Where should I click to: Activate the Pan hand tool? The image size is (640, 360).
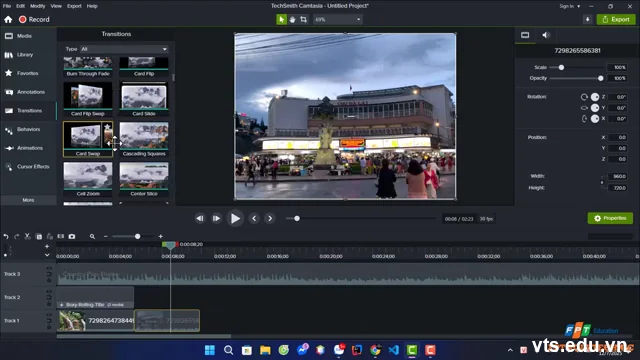292,19
